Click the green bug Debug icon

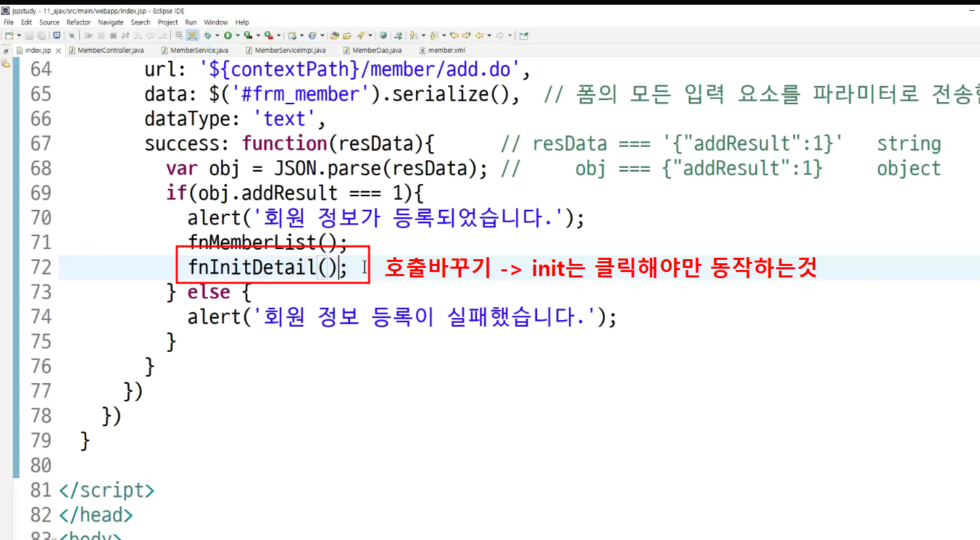pos(207,35)
